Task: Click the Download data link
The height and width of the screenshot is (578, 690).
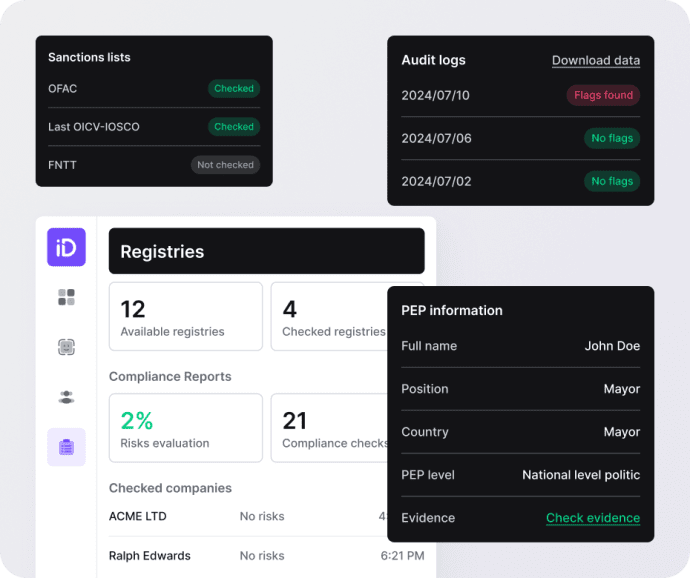Action: pyautogui.click(x=596, y=60)
